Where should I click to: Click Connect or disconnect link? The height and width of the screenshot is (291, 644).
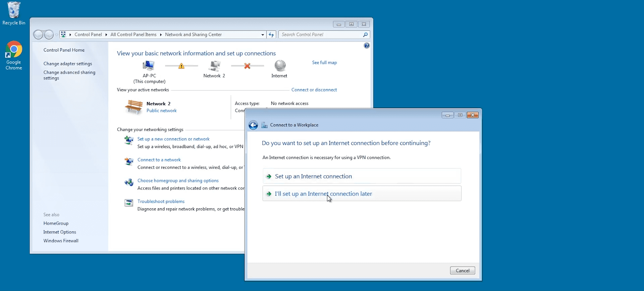[x=314, y=90]
